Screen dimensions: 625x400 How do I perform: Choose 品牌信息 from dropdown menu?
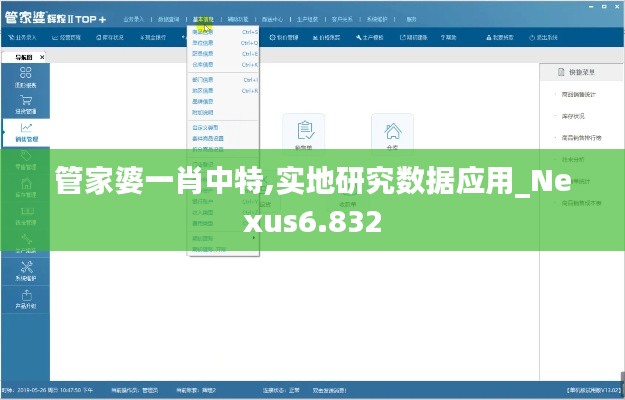pos(223,102)
